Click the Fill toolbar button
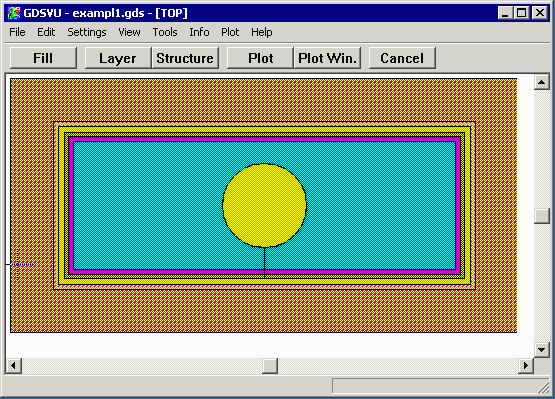 [43, 58]
